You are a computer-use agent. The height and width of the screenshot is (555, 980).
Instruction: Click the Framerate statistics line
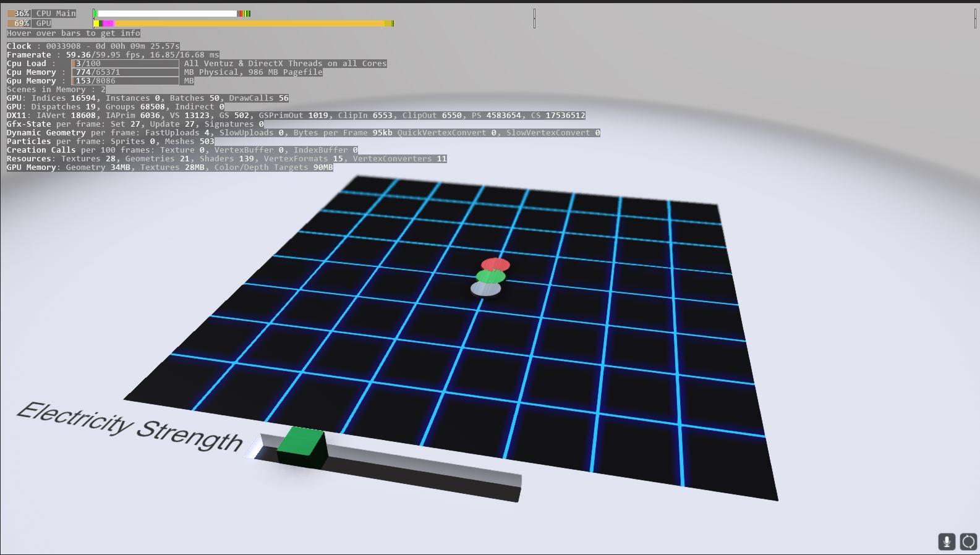113,55
